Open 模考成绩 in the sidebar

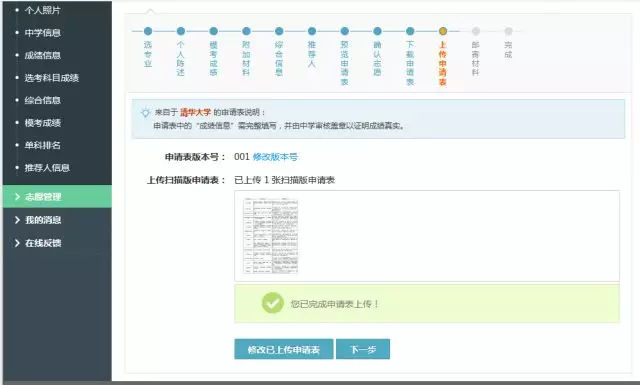pyautogui.click(x=42, y=122)
